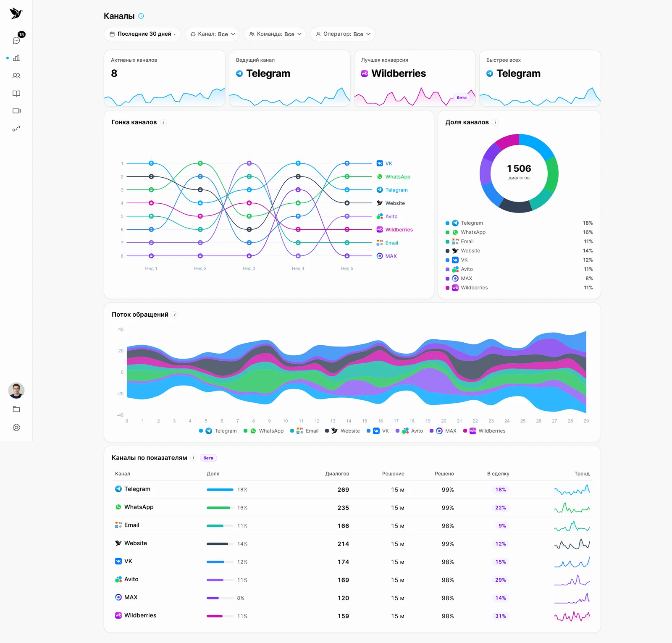The height and width of the screenshot is (643, 672).
Task: Click the Avito icon in the race chart legend
Action: [380, 216]
